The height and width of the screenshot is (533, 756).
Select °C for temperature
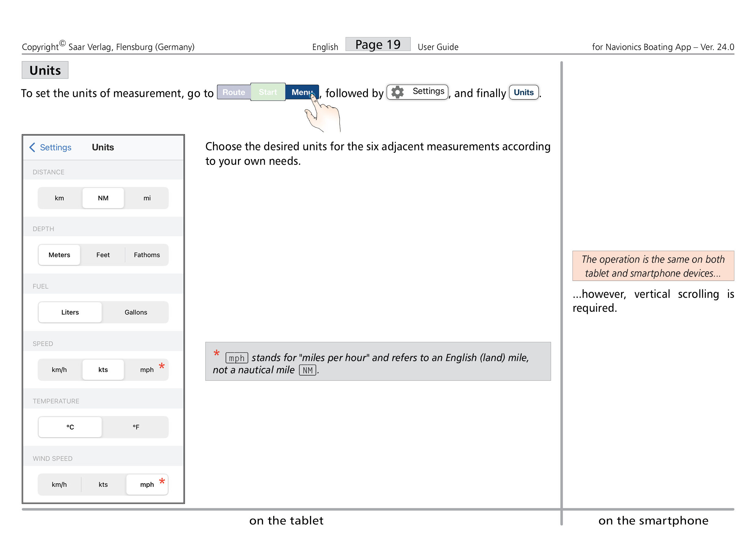[x=70, y=427]
